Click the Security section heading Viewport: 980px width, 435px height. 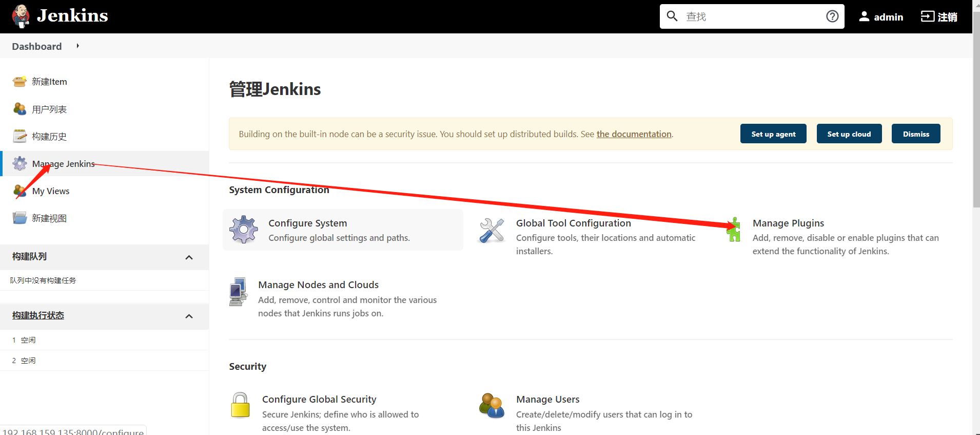tap(248, 366)
